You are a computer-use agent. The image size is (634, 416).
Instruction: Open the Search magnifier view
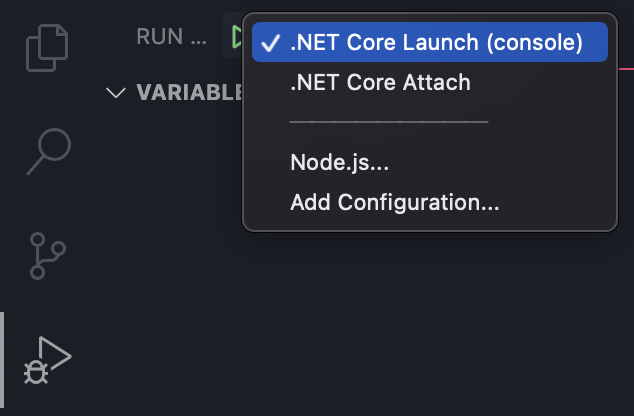click(49, 152)
